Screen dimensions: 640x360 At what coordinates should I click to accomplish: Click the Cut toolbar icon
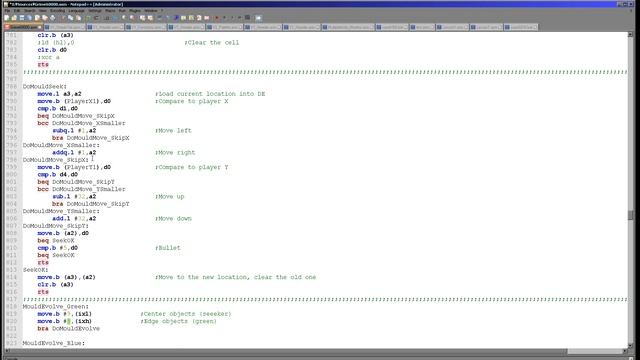[x=63, y=18]
